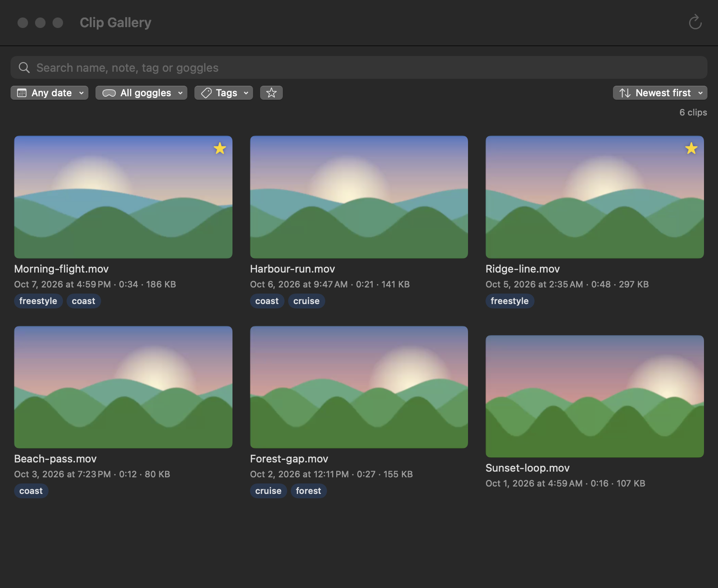Select the Ridge-line.mov thumbnail
The image size is (718, 588).
point(595,197)
